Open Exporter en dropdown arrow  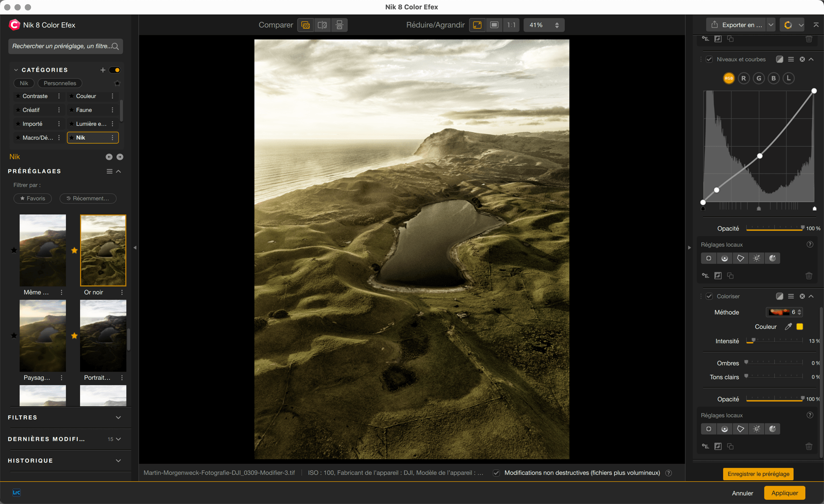[771, 25]
